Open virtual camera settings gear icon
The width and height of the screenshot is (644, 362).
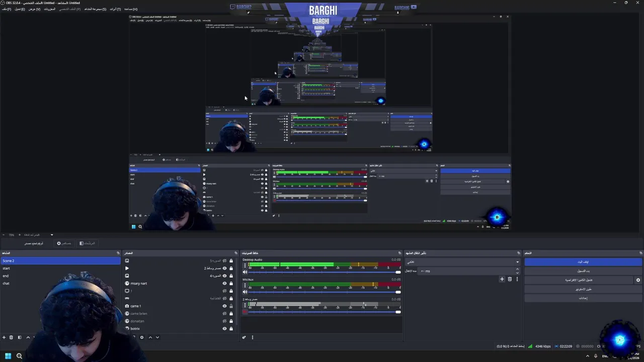point(638,280)
